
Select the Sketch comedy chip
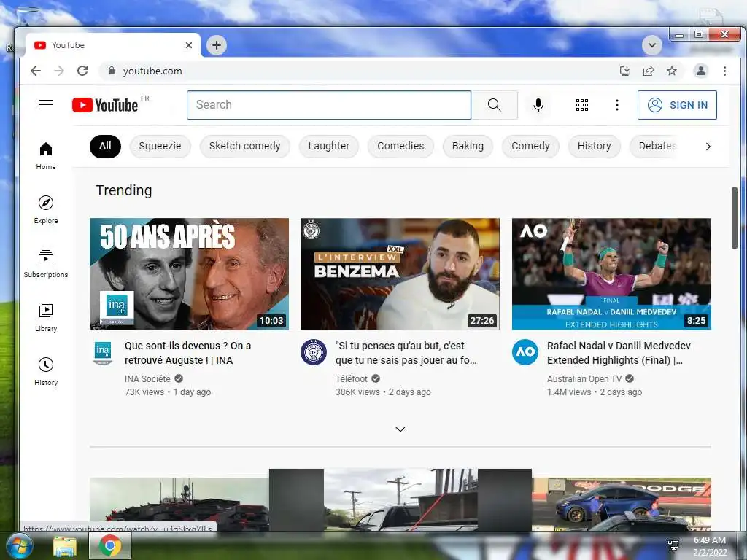245,146
